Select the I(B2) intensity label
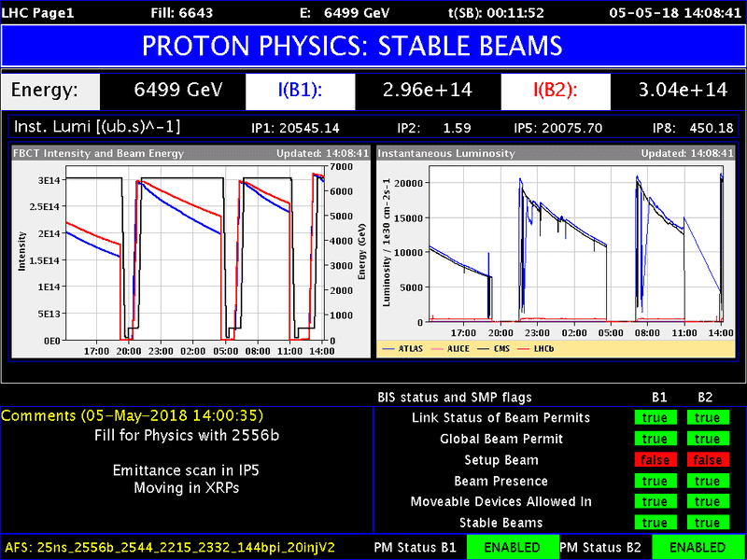The width and height of the screenshot is (747, 560). tap(556, 90)
